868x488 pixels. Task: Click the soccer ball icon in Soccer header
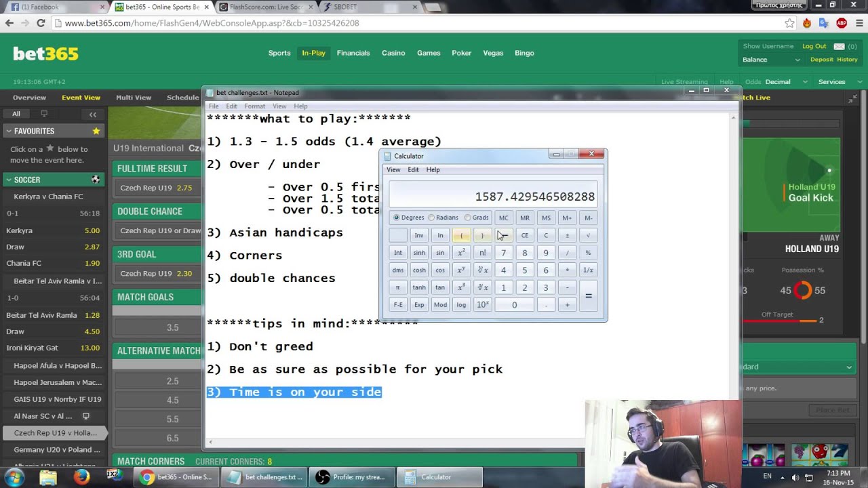click(x=96, y=180)
